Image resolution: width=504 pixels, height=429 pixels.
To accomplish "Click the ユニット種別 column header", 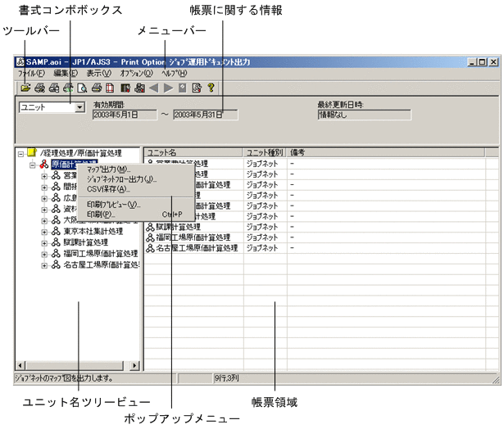I will click(x=265, y=152).
